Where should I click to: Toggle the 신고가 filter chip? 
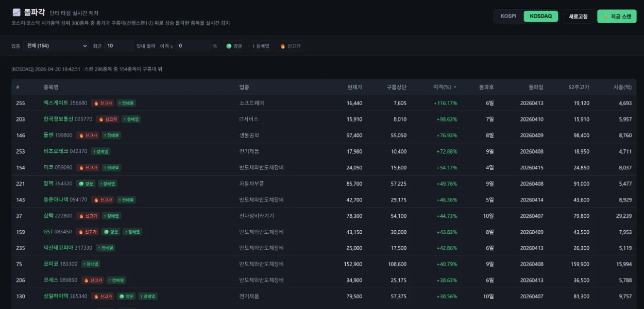pyautogui.click(x=290, y=46)
